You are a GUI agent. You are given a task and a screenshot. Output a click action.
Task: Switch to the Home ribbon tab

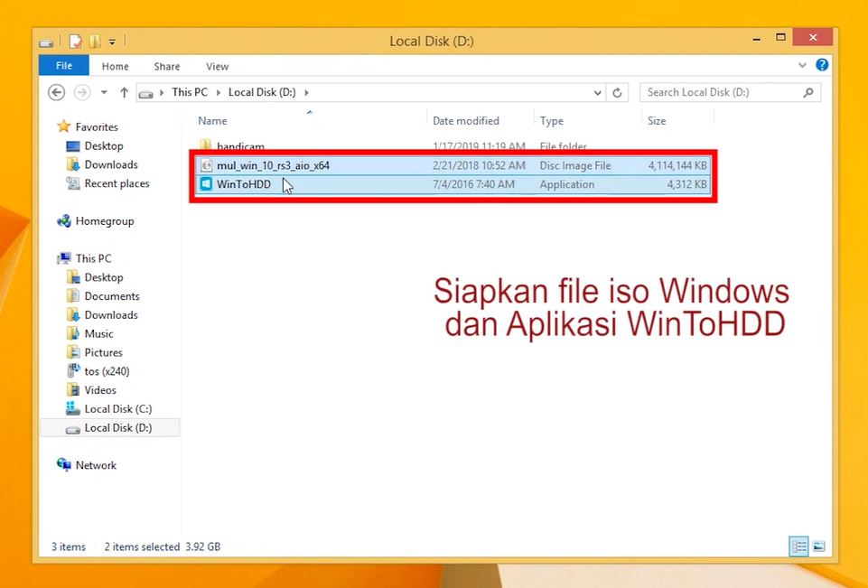tap(115, 67)
